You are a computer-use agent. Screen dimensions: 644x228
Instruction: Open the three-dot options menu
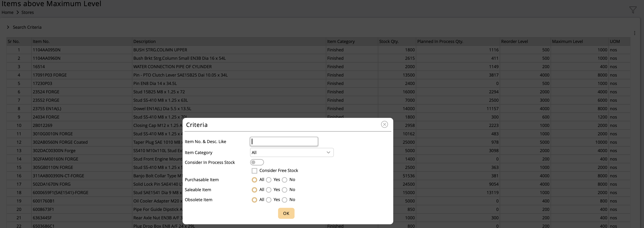[x=634, y=33]
